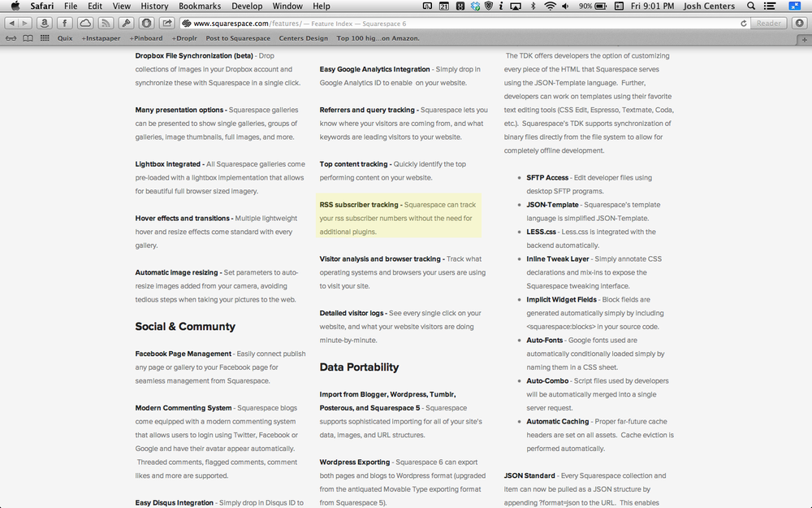
Task: Show all bookmarks book icon
Action: coord(28,38)
